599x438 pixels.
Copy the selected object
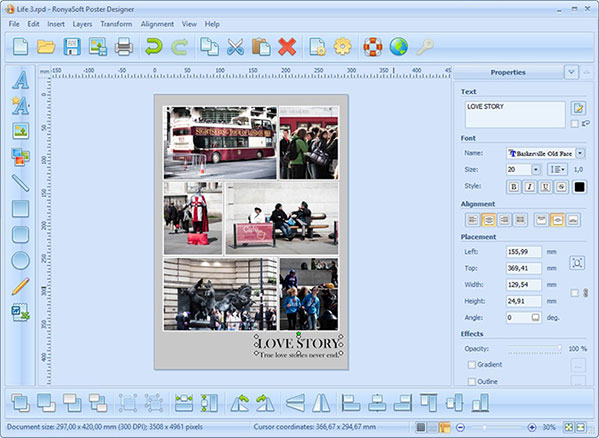click(209, 47)
